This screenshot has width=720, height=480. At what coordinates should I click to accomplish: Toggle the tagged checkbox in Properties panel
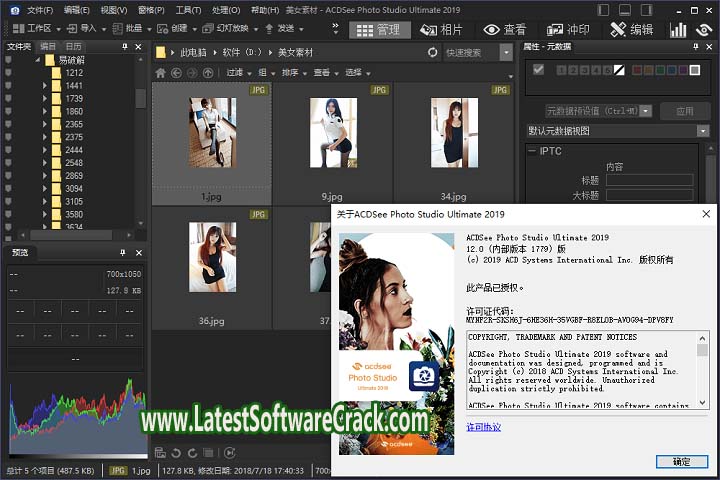tap(538, 69)
